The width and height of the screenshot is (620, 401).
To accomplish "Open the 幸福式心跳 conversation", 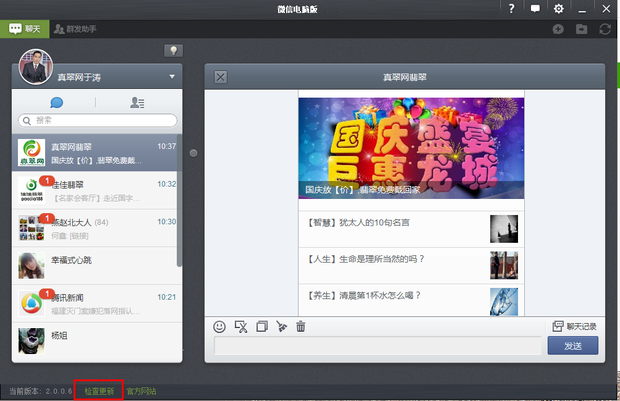I will point(95,266).
